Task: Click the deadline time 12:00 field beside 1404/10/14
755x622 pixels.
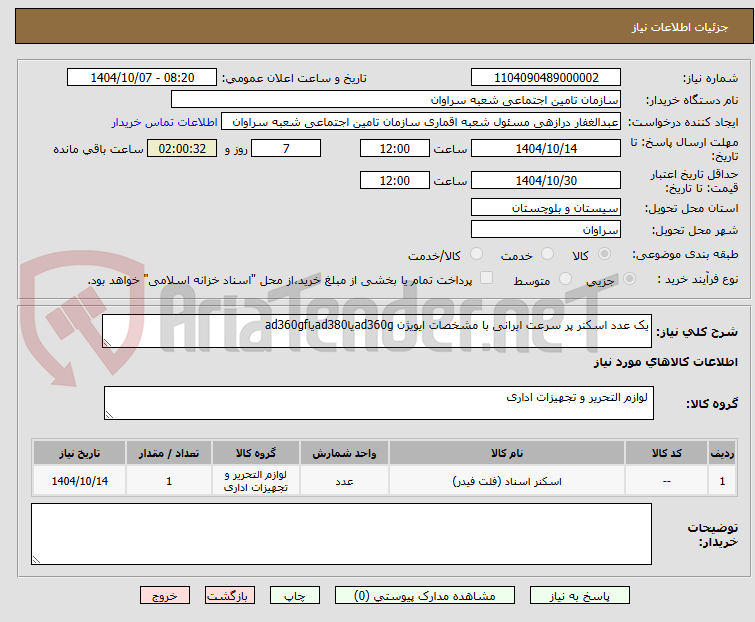Action: [394, 148]
